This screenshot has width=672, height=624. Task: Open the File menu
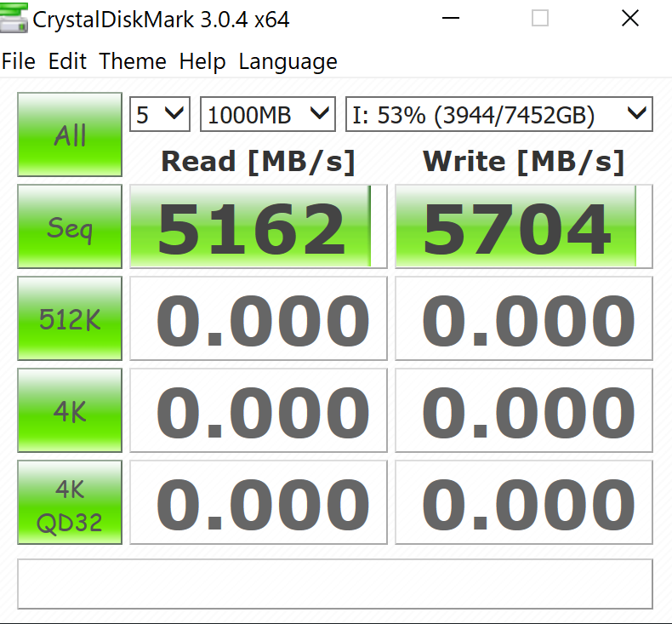[19, 62]
